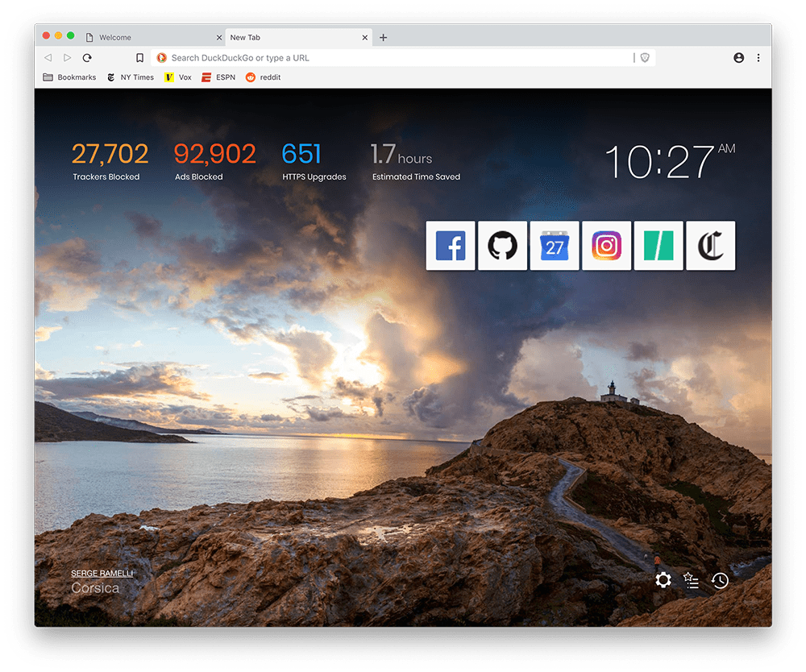The width and height of the screenshot is (806, 672).
Task: View history using the clock icon
Action: tap(719, 579)
